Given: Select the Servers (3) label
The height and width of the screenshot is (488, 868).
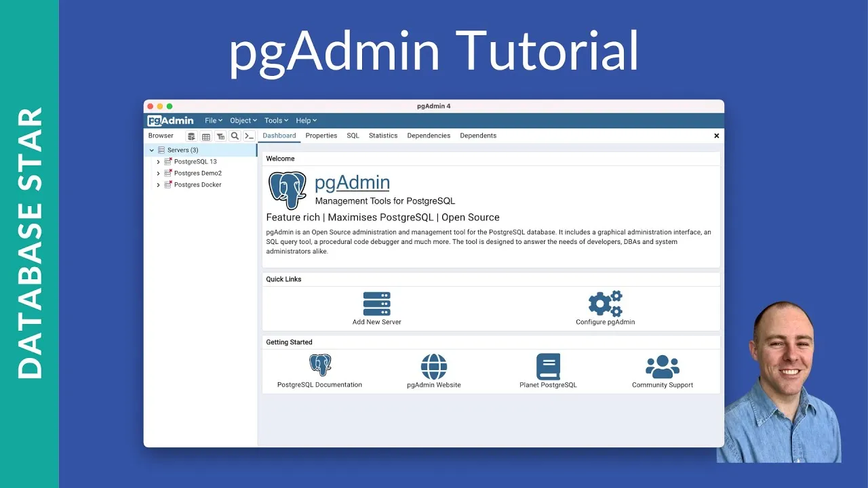Looking at the screenshot, I should click(183, 150).
